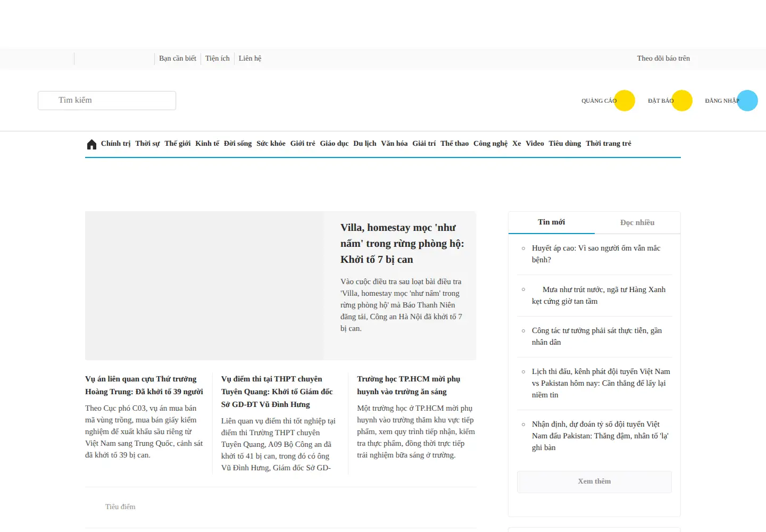Image resolution: width=766 pixels, height=532 pixels.
Task: Open the Kinh tế section
Action: point(207,144)
